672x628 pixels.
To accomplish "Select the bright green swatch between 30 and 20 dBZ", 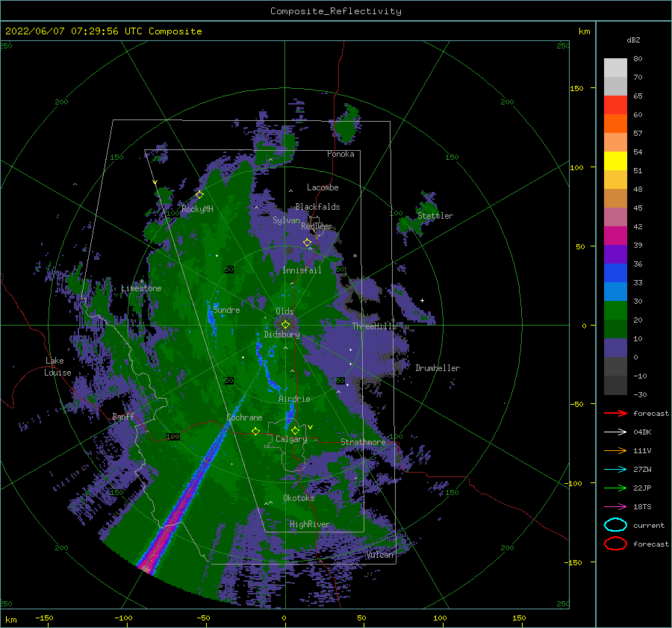I will [615, 311].
